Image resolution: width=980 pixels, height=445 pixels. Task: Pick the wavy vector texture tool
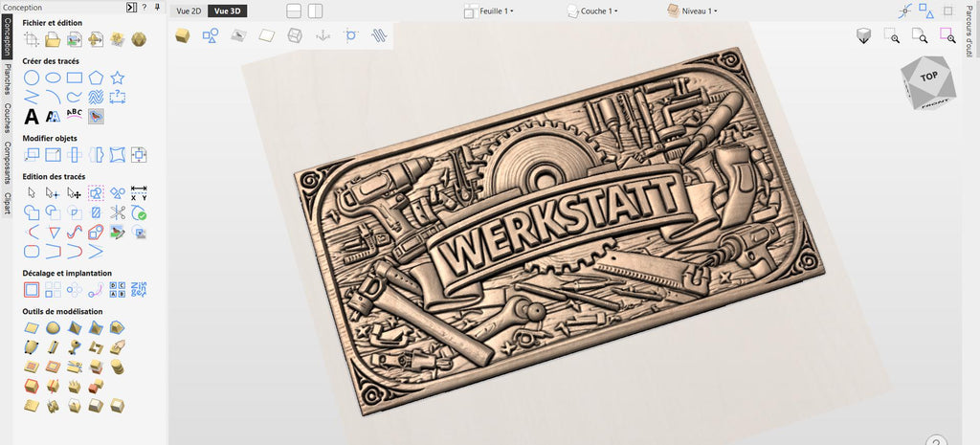point(96,97)
